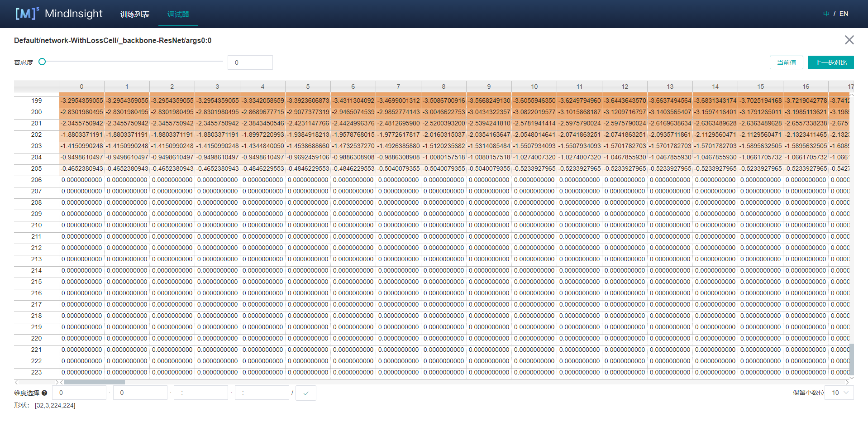Open the 保留小数位 decimal places dropdown

coord(839,393)
